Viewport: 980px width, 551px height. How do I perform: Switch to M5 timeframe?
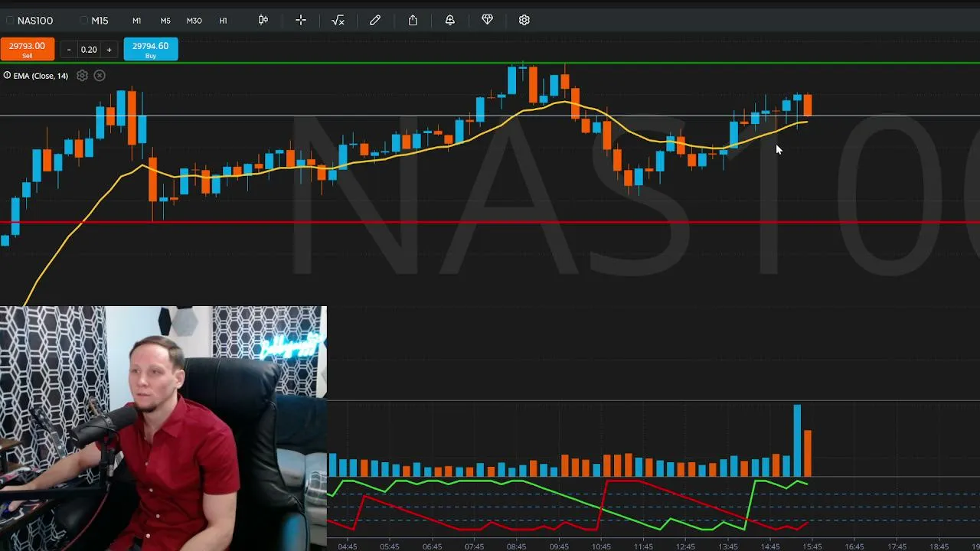tap(165, 21)
